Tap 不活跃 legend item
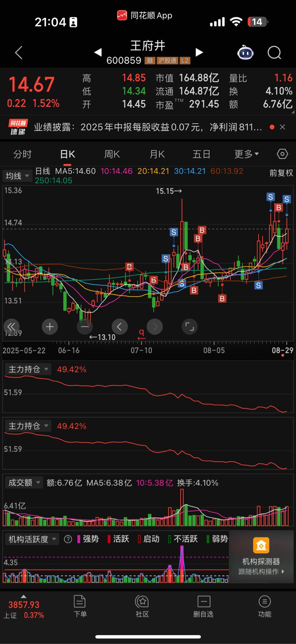The width and height of the screenshot is (296, 644). [183, 539]
